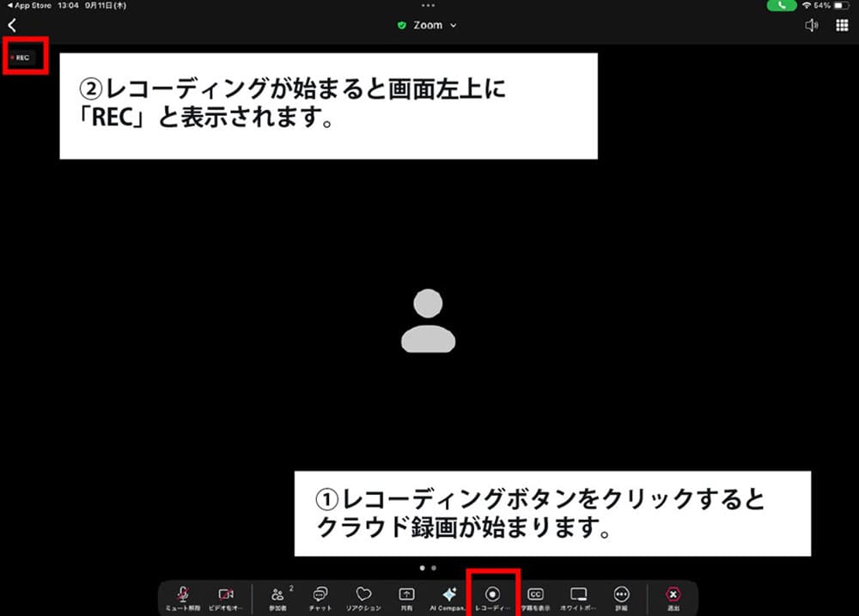Start screen sharing with the 共有 icon
Image resolution: width=859 pixels, height=616 pixels.
(405, 595)
